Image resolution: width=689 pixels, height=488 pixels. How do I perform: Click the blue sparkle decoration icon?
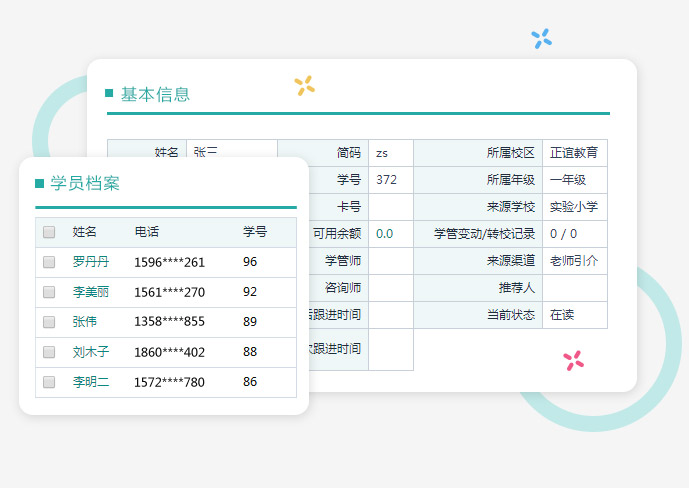(x=541, y=39)
